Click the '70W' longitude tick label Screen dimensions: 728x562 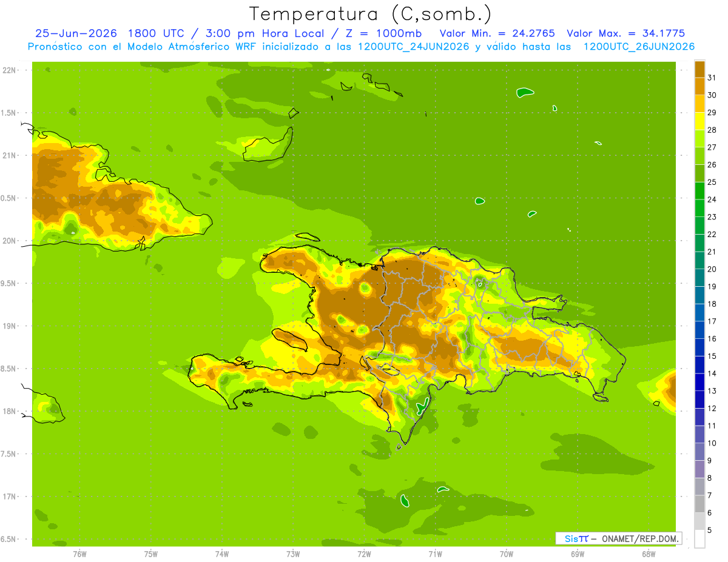point(507,554)
